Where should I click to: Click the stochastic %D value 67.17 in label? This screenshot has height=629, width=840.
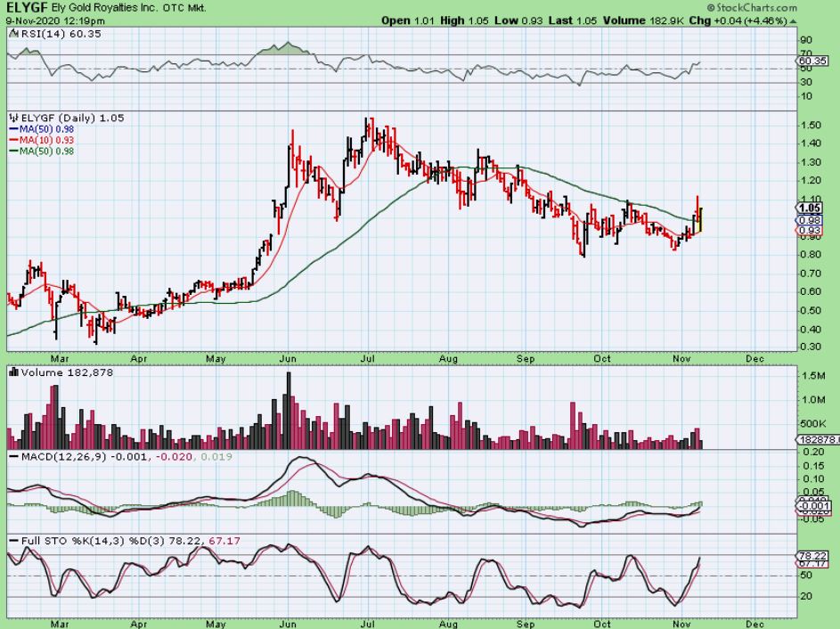pyautogui.click(x=224, y=541)
